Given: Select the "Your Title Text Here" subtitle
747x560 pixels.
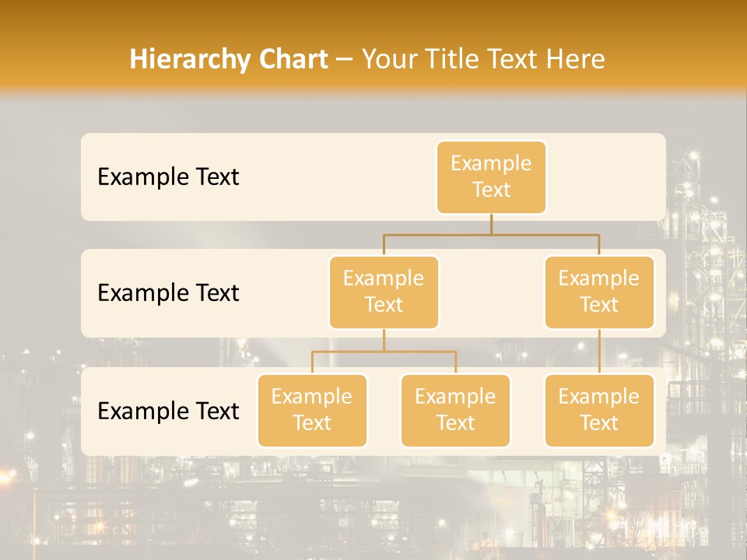Looking at the screenshot, I should coord(483,59).
